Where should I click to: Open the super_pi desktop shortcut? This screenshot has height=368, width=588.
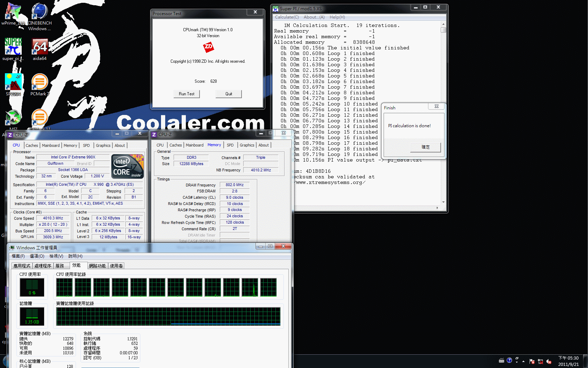click(13, 49)
